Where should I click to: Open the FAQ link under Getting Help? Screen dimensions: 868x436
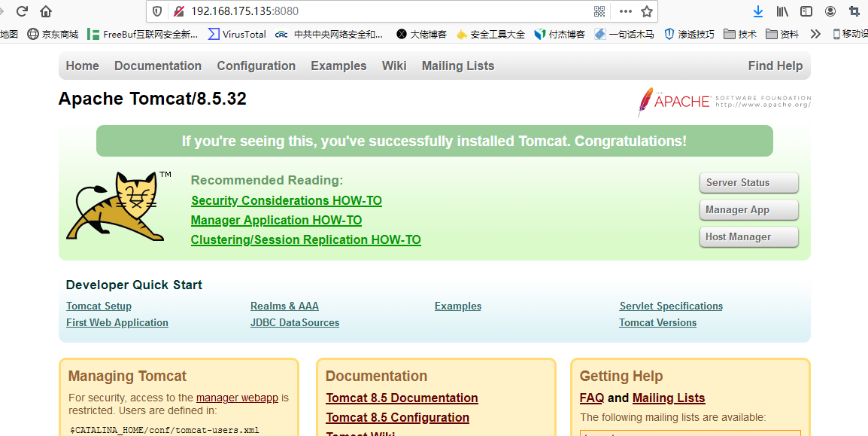point(592,398)
